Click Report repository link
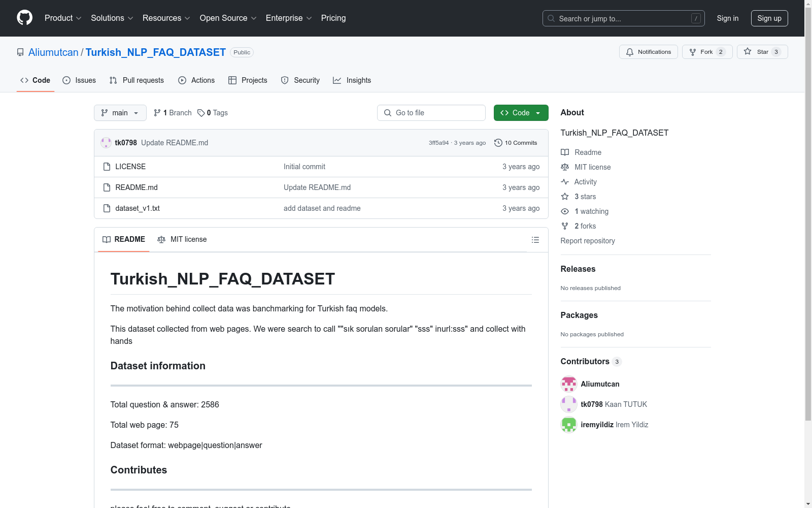812x508 pixels. coord(588,241)
